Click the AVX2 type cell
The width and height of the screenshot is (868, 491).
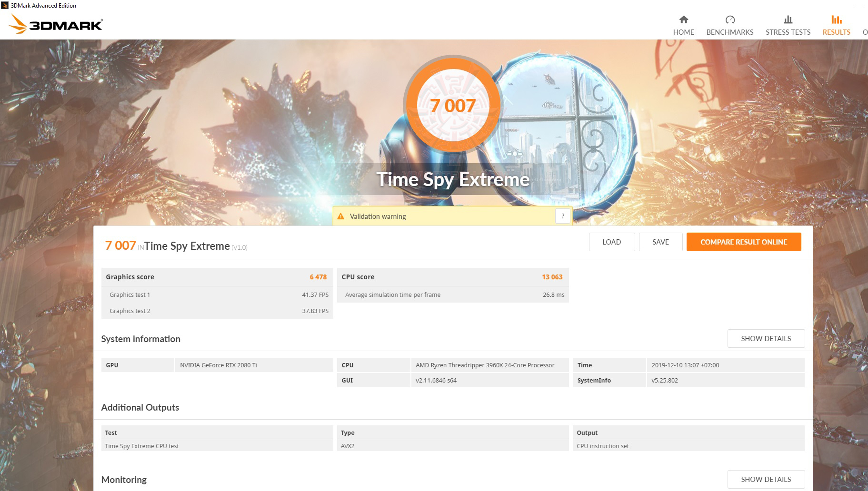pyautogui.click(x=453, y=446)
